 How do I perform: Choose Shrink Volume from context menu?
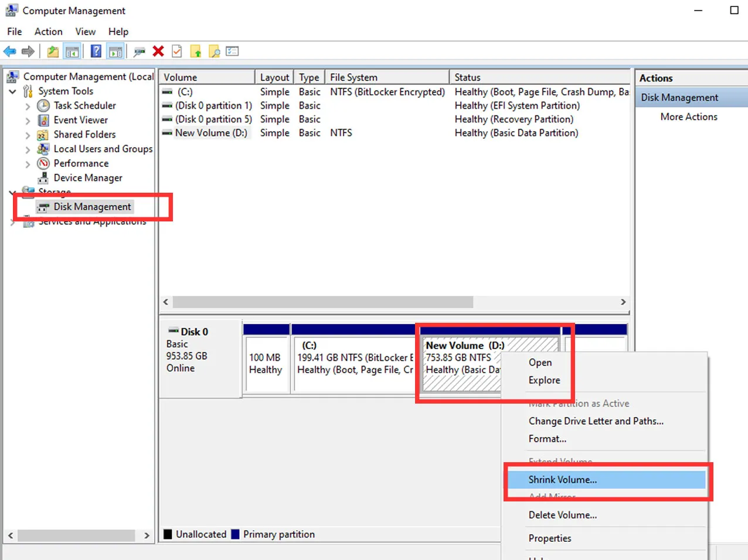(x=562, y=480)
